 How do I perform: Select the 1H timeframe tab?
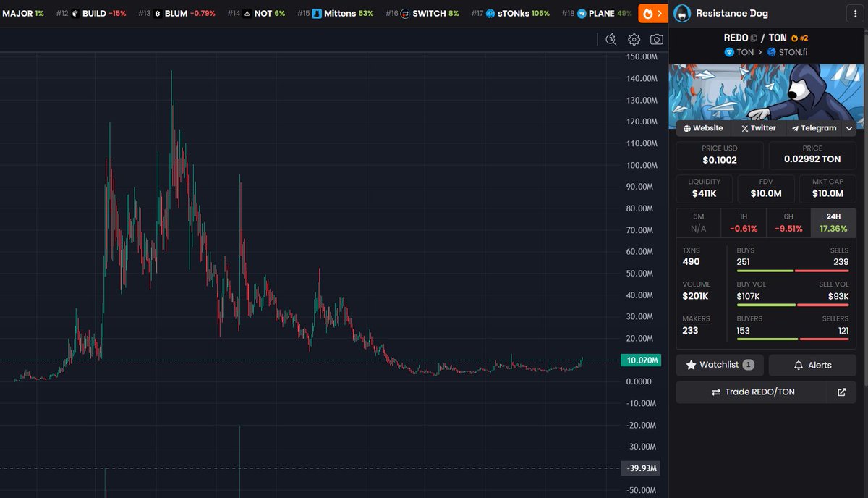click(744, 222)
